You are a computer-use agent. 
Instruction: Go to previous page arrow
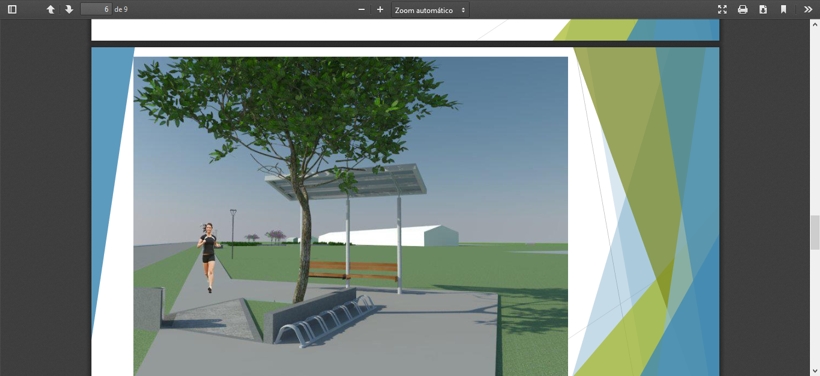tap(50, 9)
